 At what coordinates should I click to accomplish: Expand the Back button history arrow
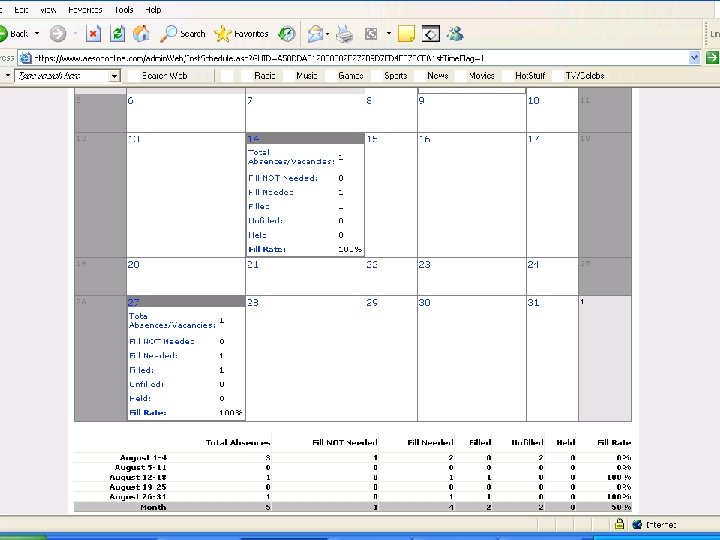37,33
